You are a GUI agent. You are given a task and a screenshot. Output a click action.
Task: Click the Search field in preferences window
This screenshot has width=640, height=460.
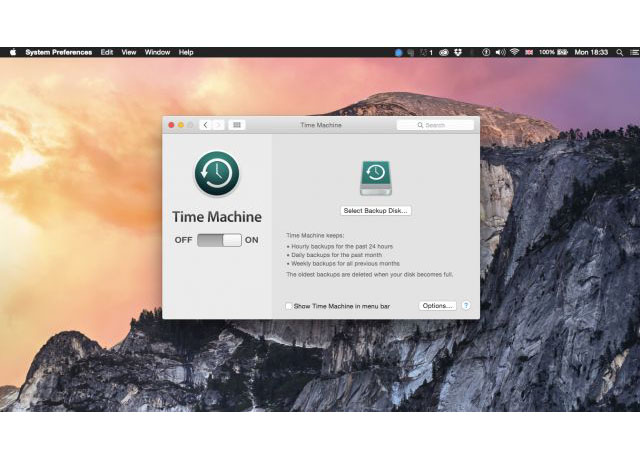[x=435, y=125]
